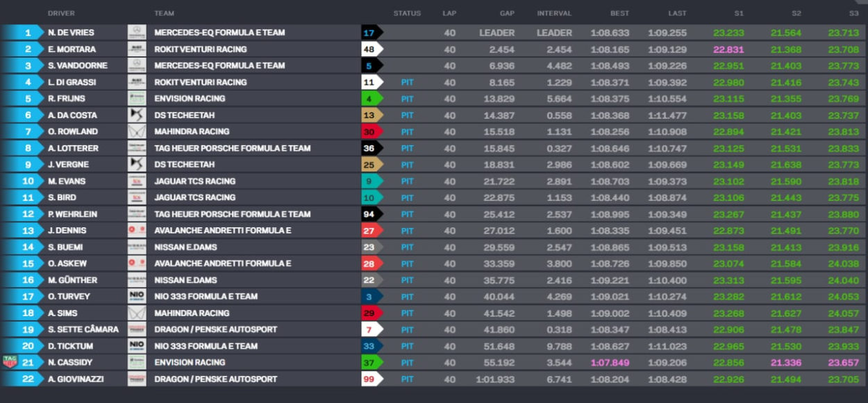Click the BEST lap column header

[619, 13]
